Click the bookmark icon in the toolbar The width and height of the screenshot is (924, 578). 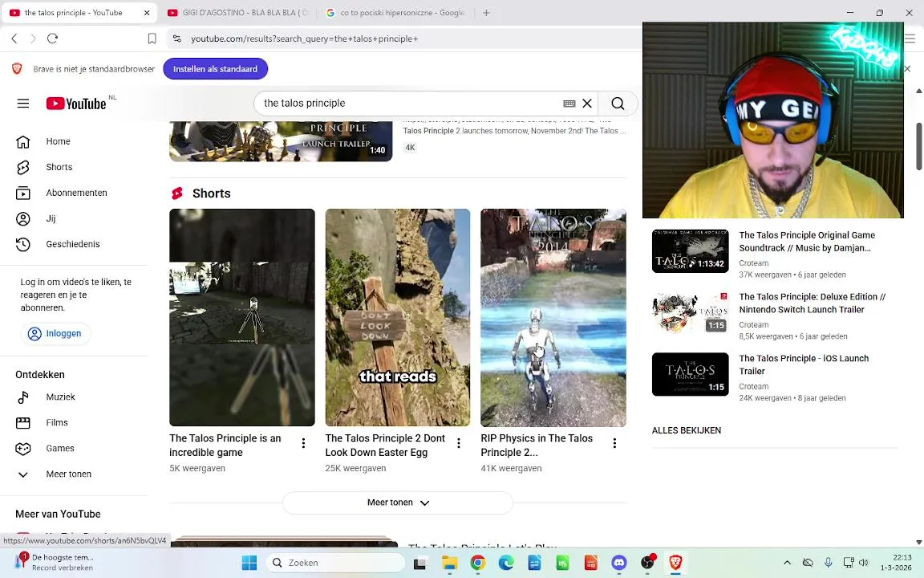point(152,39)
